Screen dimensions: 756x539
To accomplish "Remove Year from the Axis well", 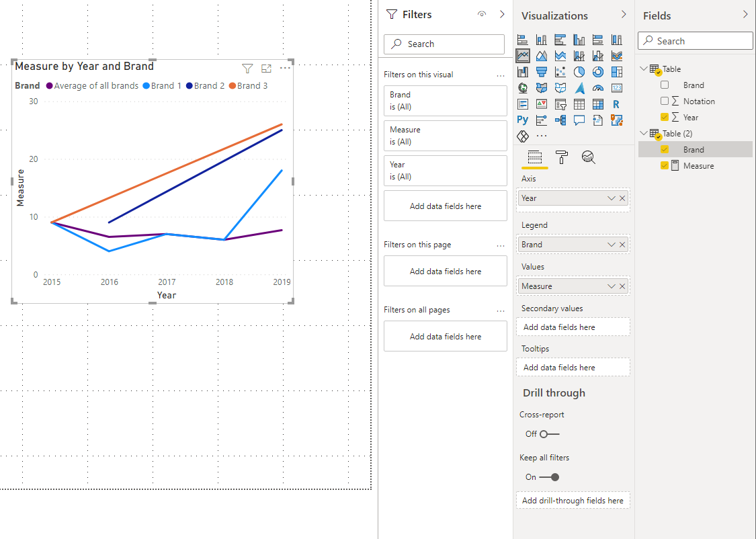I will click(622, 198).
